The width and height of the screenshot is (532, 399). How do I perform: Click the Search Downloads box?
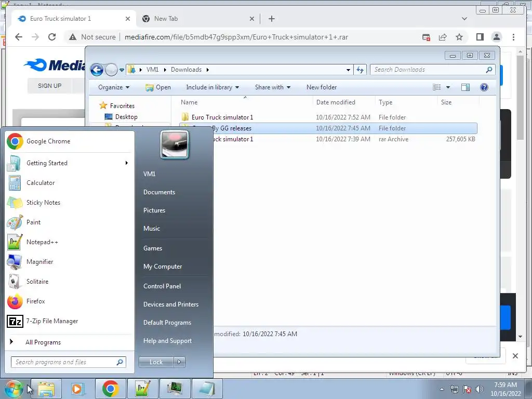coord(432,70)
